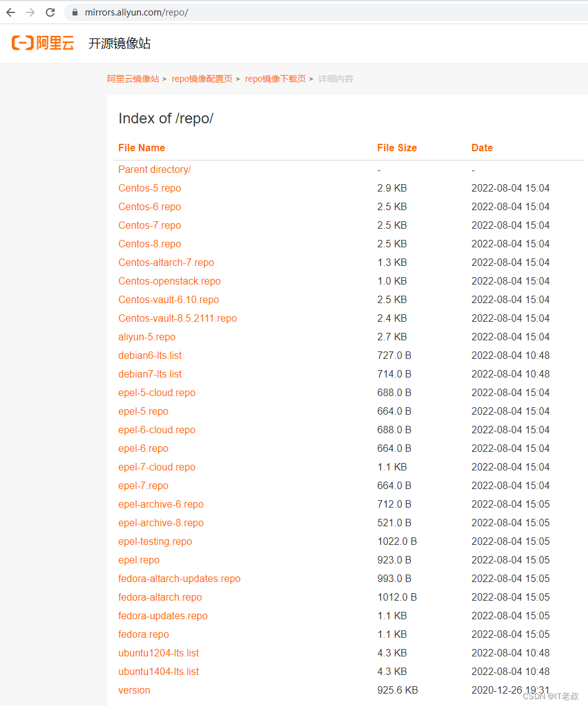Open the epel.repo file
This screenshot has height=706, width=588.
(139, 560)
